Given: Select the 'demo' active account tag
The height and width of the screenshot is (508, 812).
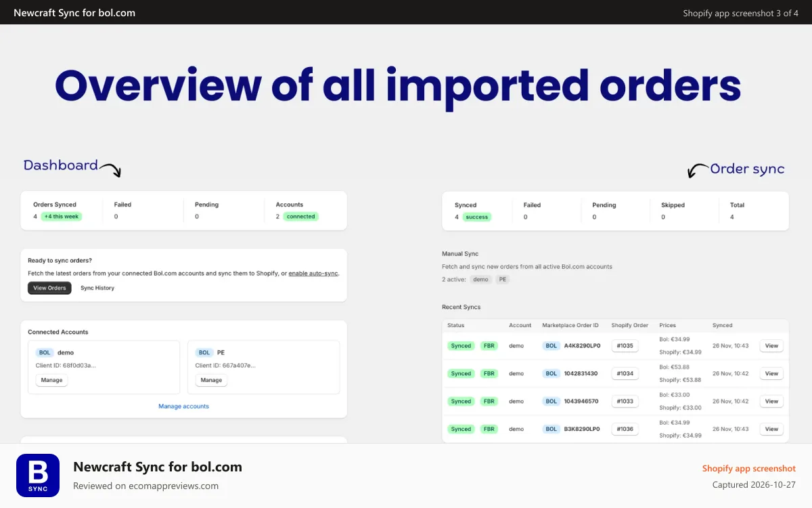Looking at the screenshot, I should (480, 279).
